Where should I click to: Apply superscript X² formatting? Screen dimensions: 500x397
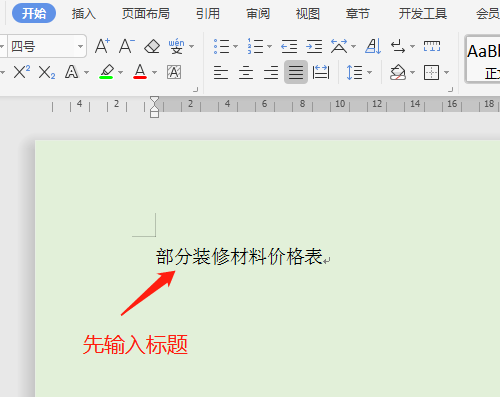[22, 72]
